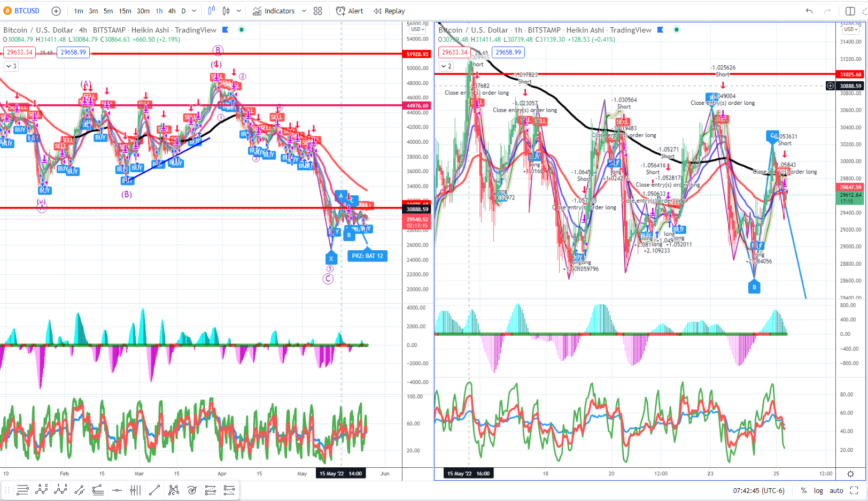Open USD currency dropdown on 4h chart
Screen dimensions: 868x501
(418, 29)
